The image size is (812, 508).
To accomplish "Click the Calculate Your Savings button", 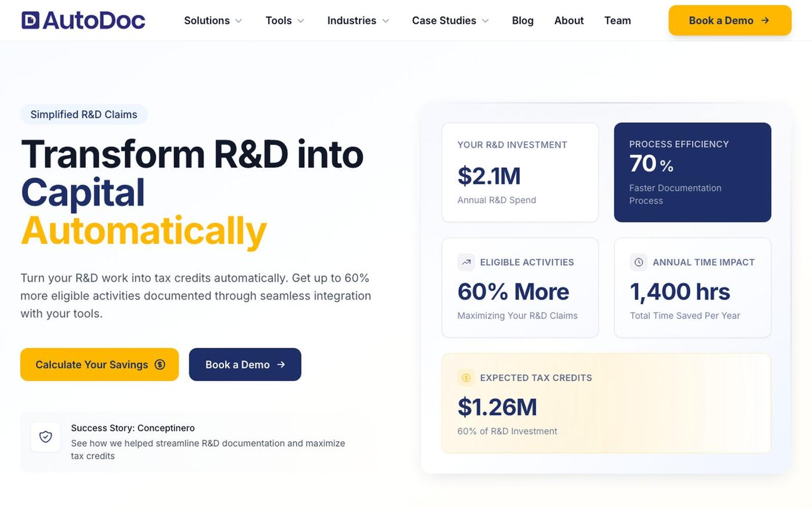I will [99, 365].
